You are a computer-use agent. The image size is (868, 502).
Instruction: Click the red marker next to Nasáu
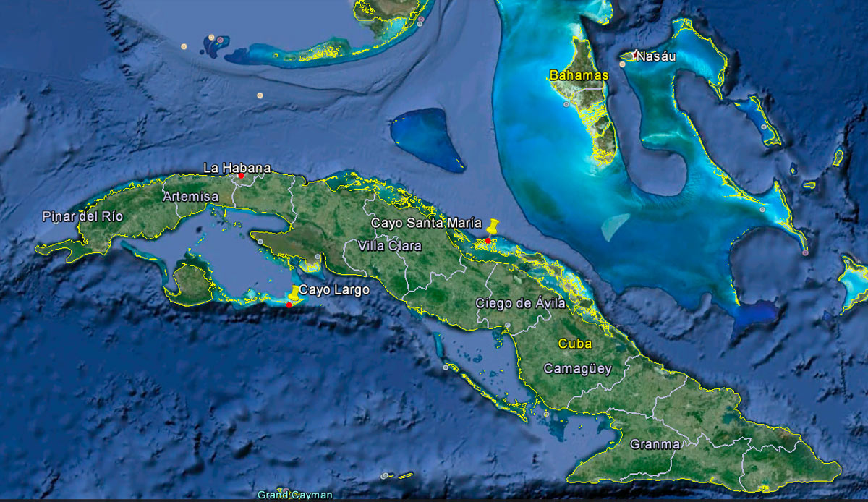[634, 54]
